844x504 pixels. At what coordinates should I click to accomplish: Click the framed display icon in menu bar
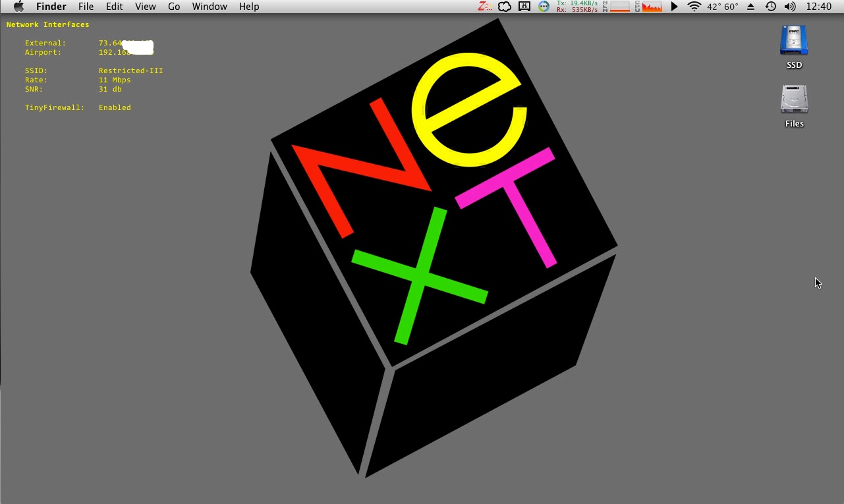pos(524,7)
